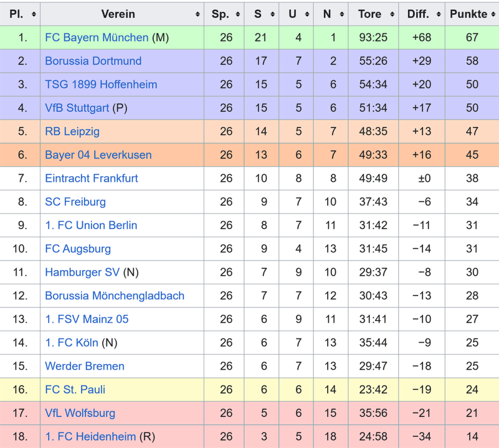Screen dimensions: 499x448
Task: Go to VfB Stuttgart page
Action: pos(77,108)
